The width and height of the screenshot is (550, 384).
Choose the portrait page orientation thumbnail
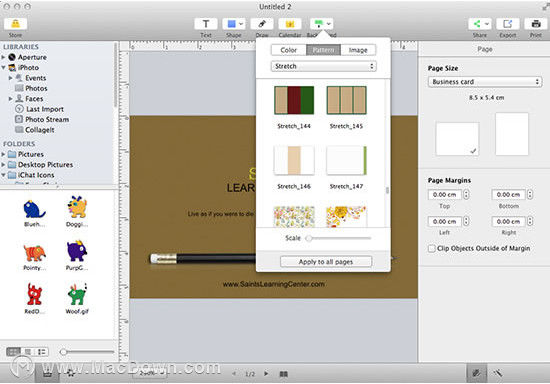pos(512,134)
